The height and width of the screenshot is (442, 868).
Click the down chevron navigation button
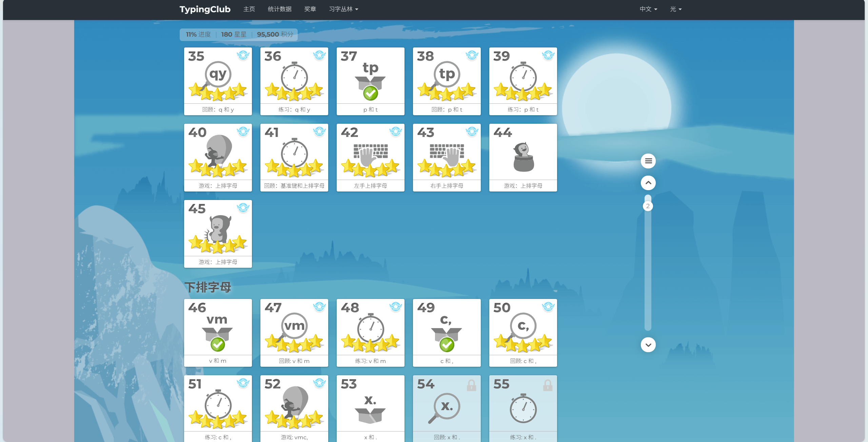pyautogui.click(x=648, y=345)
